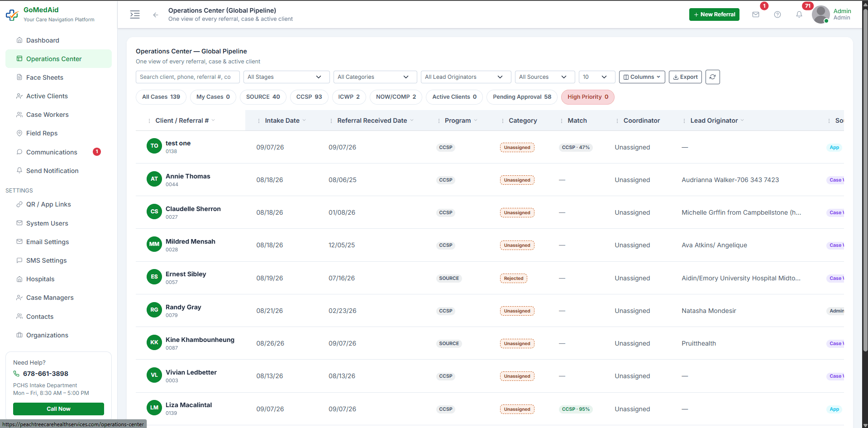
Task: Click the Case Workers people icon
Action: point(19,115)
